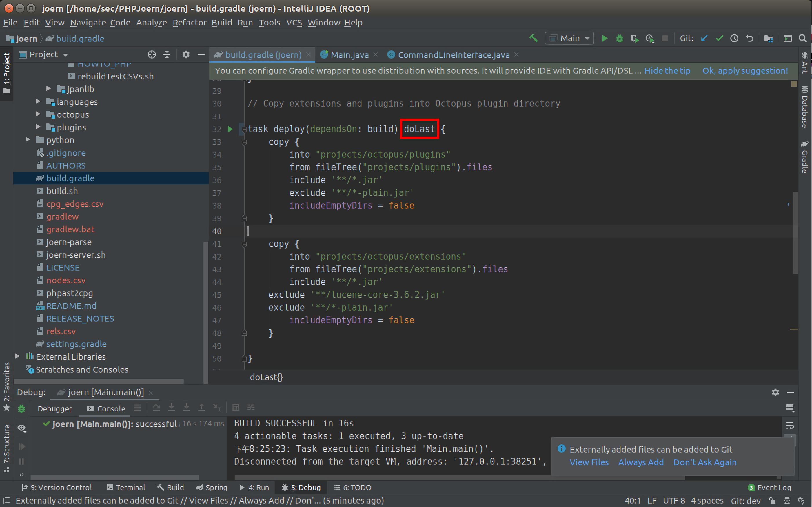Select build.sh in the project tree

pos(62,191)
